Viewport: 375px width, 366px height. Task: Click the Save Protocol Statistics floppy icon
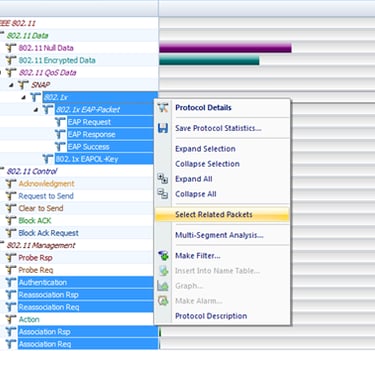163,128
